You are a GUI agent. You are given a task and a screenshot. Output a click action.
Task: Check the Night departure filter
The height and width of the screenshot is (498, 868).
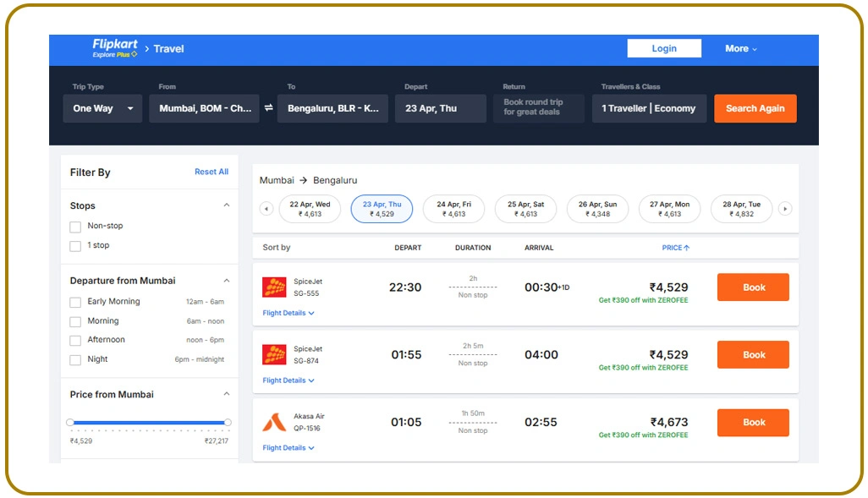tap(75, 359)
